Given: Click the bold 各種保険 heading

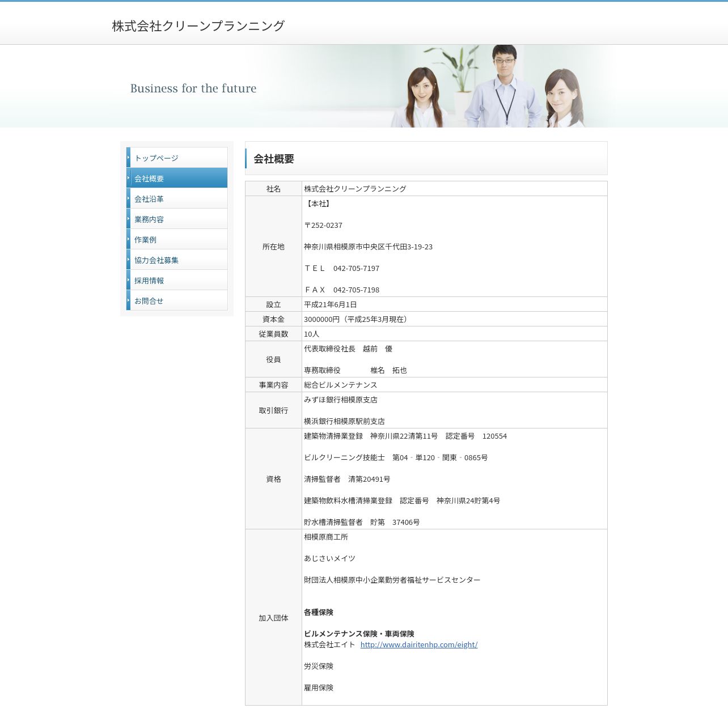Looking at the screenshot, I should click(319, 612).
